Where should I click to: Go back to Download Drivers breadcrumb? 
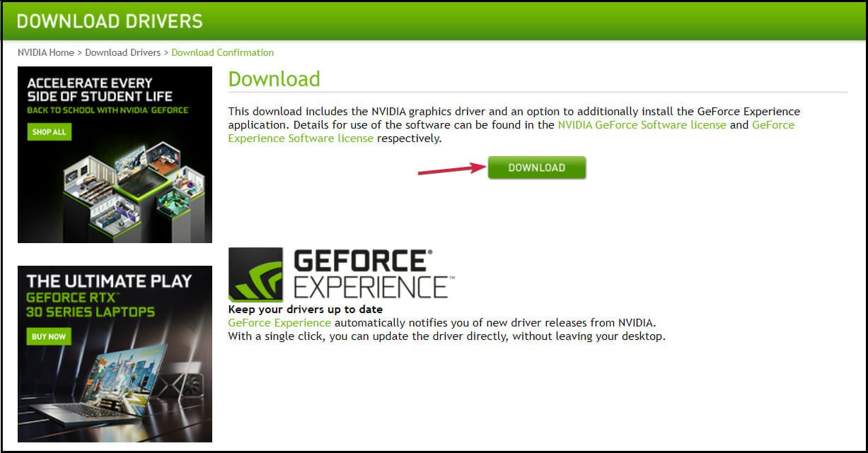123,52
